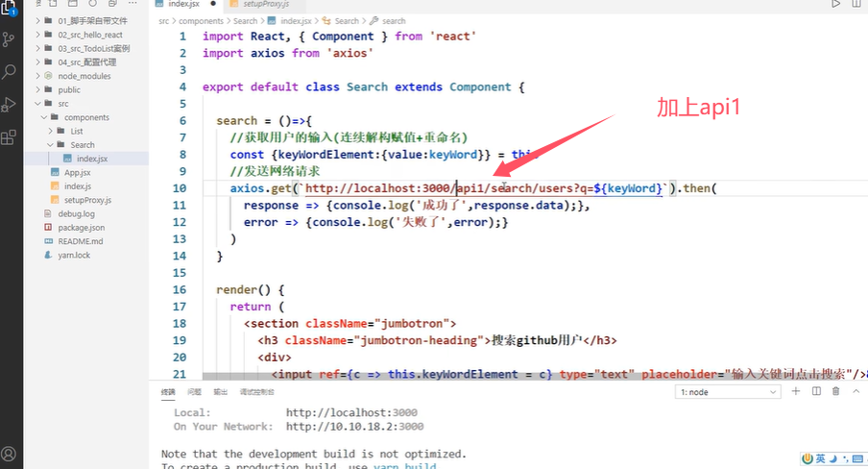Click http://localhost:3000 in the terminal output
The width and height of the screenshot is (868, 469).
pos(351,412)
